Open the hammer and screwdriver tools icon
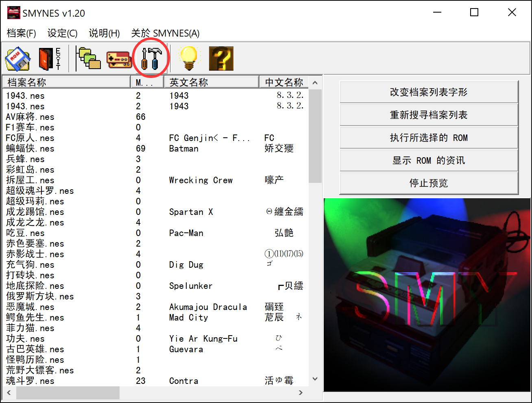 (x=151, y=58)
